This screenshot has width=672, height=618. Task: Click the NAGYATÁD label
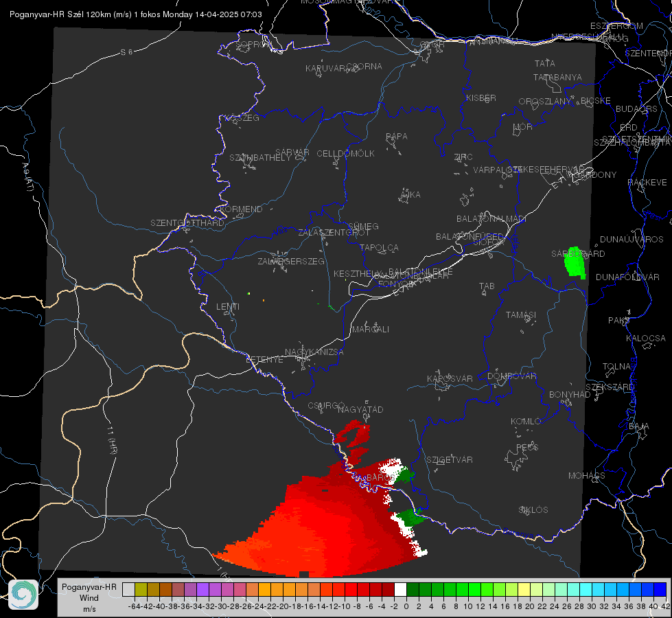pos(360,409)
